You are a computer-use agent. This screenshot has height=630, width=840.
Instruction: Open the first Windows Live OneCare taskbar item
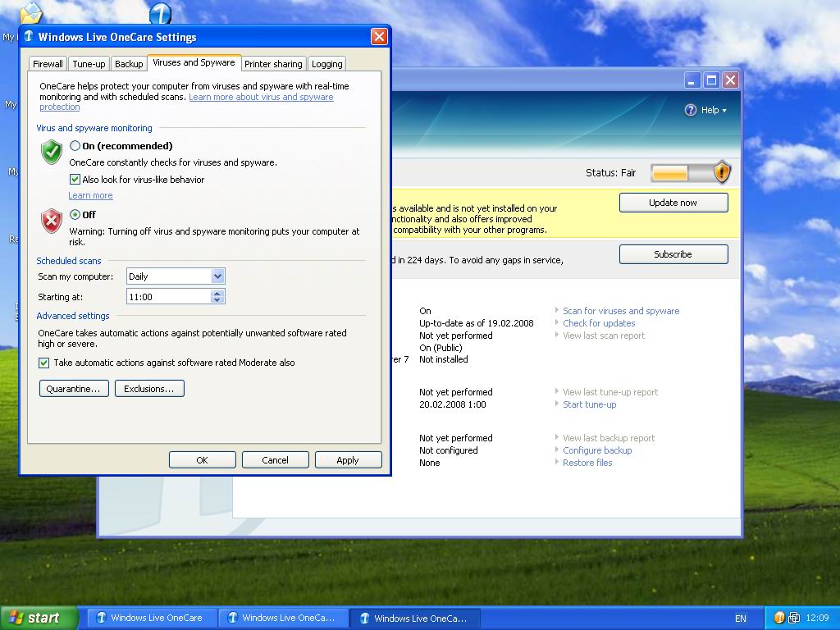(149, 618)
